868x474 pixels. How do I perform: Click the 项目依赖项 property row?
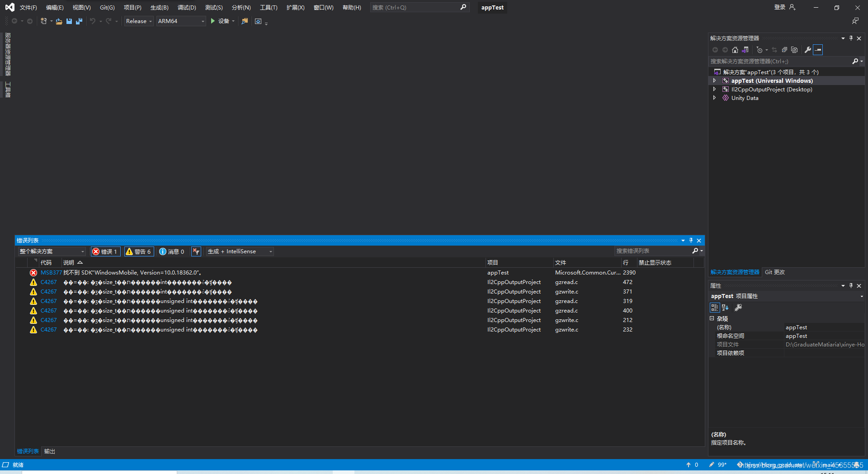[x=787, y=353]
